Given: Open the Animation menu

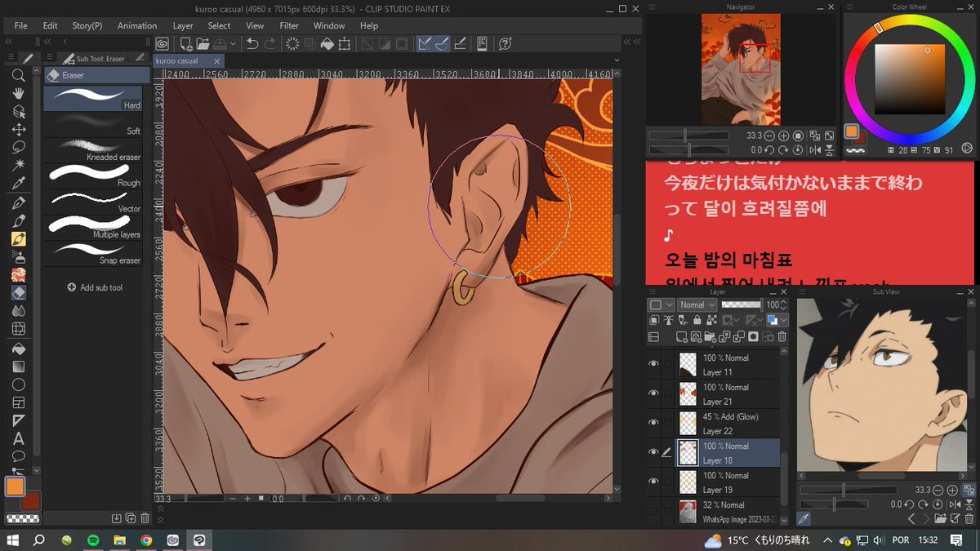Looking at the screenshot, I should click(137, 25).
